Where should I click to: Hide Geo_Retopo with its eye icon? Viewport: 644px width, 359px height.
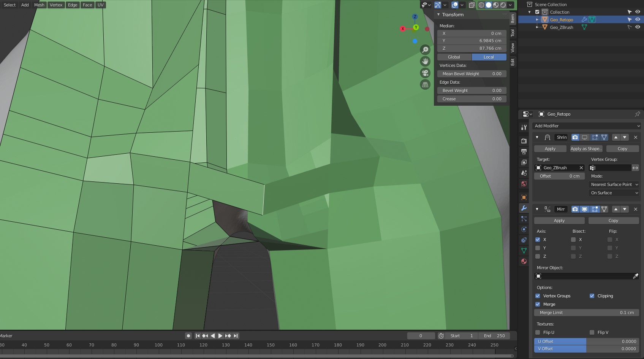tap(638, 19)
